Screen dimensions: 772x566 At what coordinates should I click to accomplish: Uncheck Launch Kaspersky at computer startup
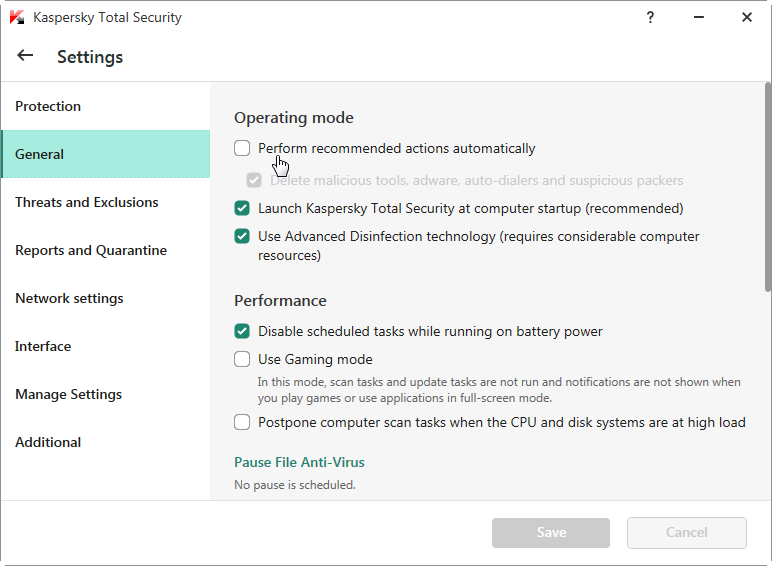pos(242,209)
